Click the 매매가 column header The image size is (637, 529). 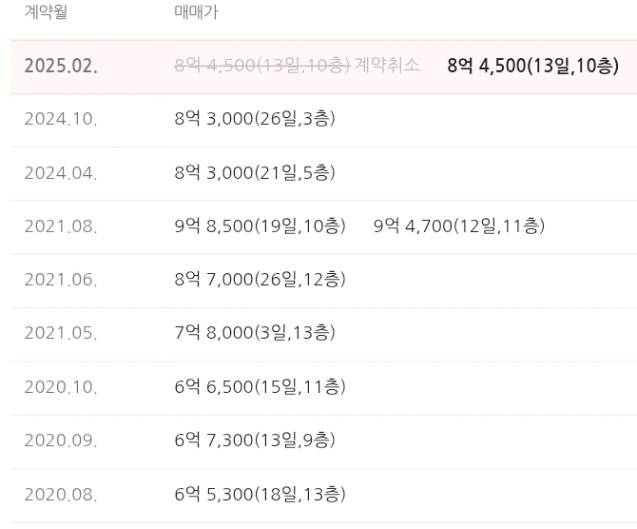coord(196,15)
